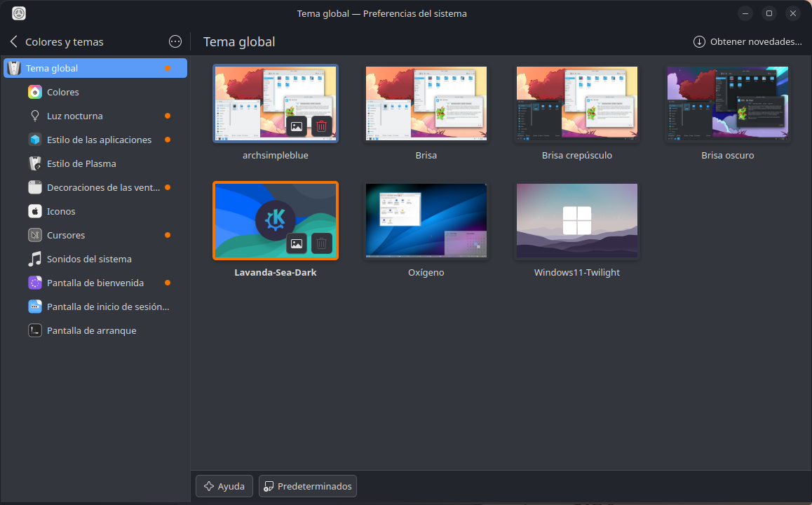Open Pantalla de arranque settings
812x505 pixels.
click(x=91, y=330)
